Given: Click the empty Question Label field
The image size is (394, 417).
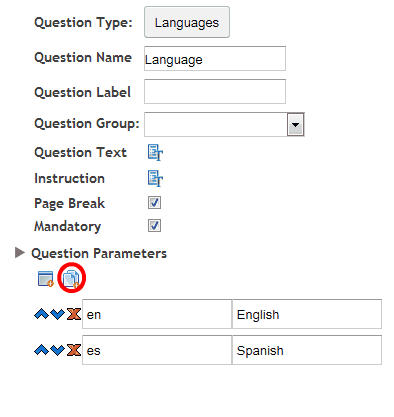Looking at the screenshot, I should pos(215,91).
